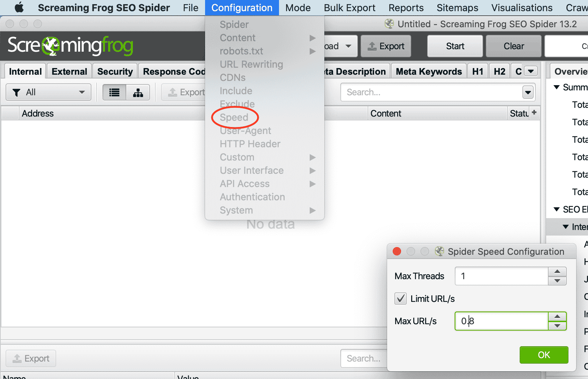Click Export button beside view toggles
588x379 pixels.
pyautogui.click(x=184, y=92)
